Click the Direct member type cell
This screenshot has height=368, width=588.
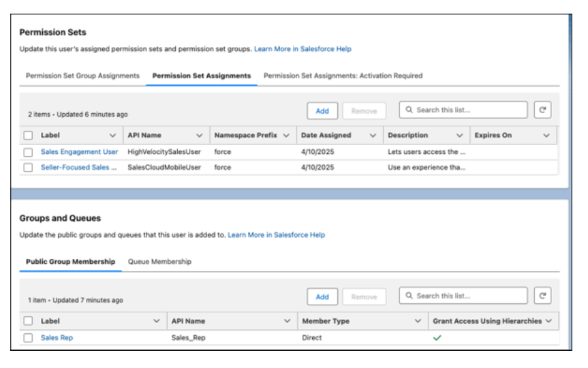(x=311, y=337)
